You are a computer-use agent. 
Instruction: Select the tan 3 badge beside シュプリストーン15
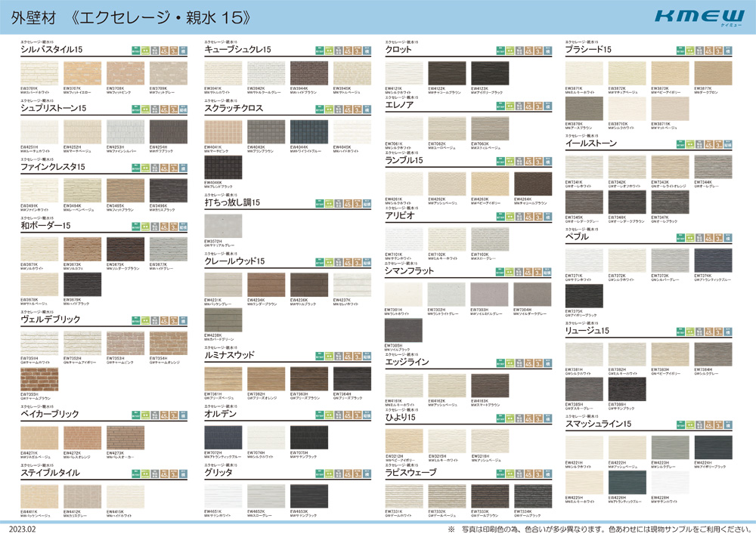174,110
